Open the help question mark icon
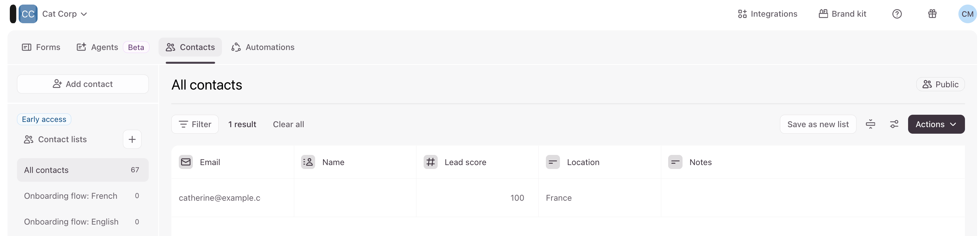Viewport: 980px width, 236px height. 897,14
